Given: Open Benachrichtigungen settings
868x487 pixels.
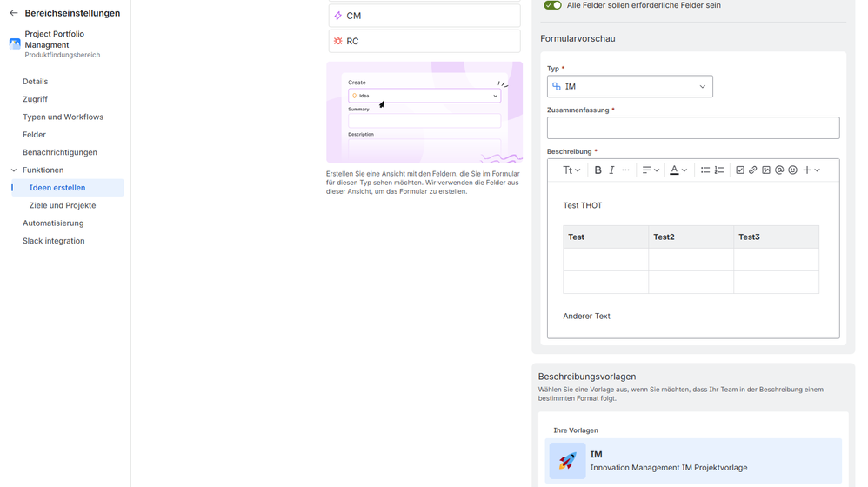Looking at the screenshot, I should pos(60,152).
